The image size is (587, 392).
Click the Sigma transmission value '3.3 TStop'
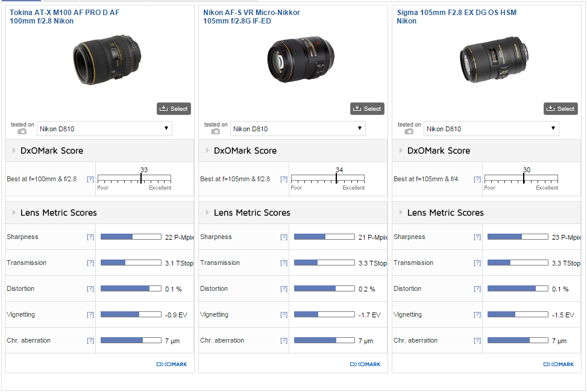[x=566, y=263]
